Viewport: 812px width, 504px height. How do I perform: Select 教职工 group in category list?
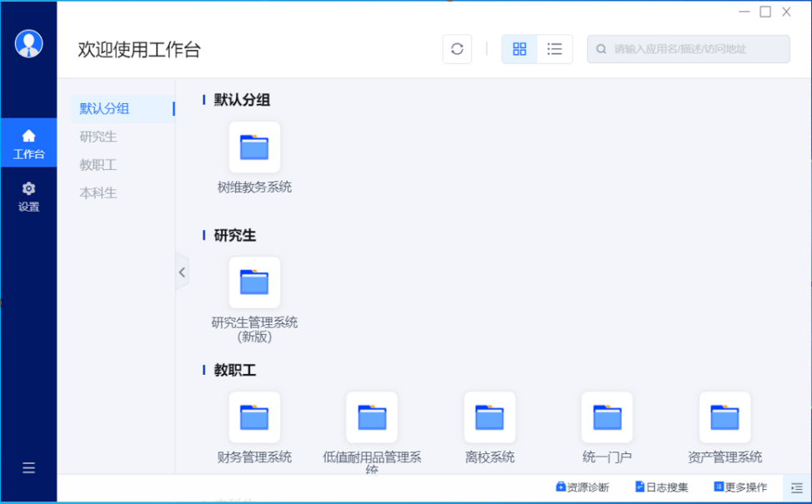click(x=98, y=165)
